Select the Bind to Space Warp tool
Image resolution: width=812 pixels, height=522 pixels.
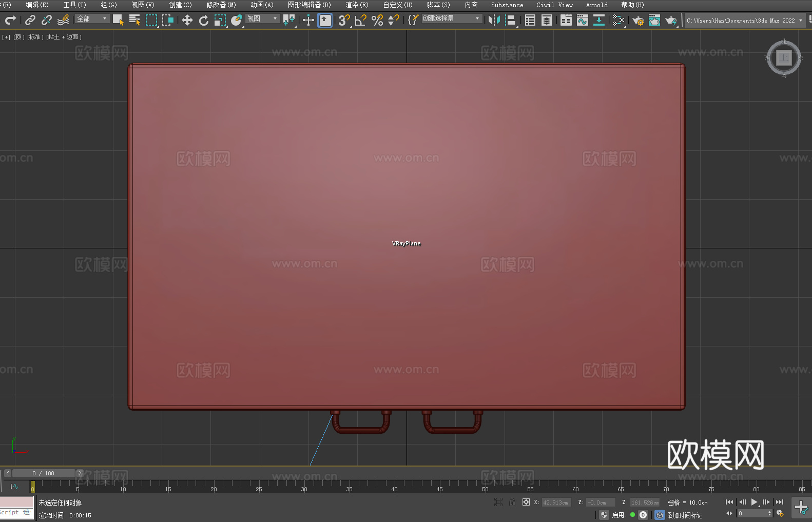[63, 20]
